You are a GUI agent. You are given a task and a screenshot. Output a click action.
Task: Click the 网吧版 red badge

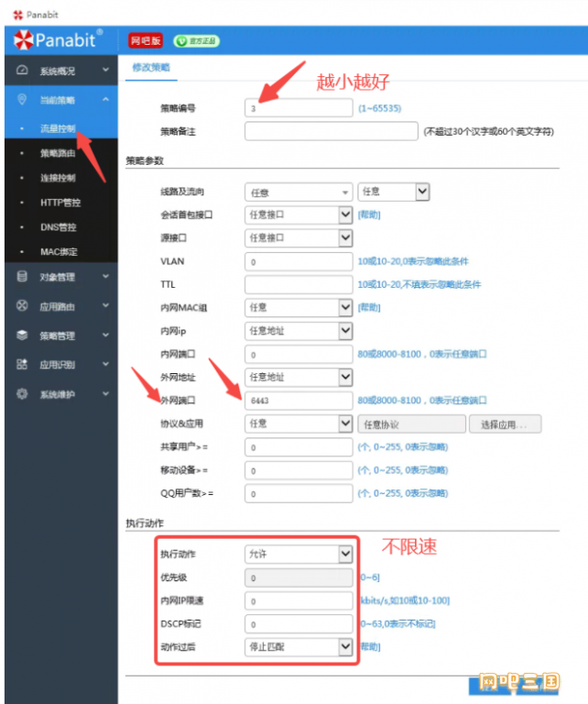(x=146, y=41)
